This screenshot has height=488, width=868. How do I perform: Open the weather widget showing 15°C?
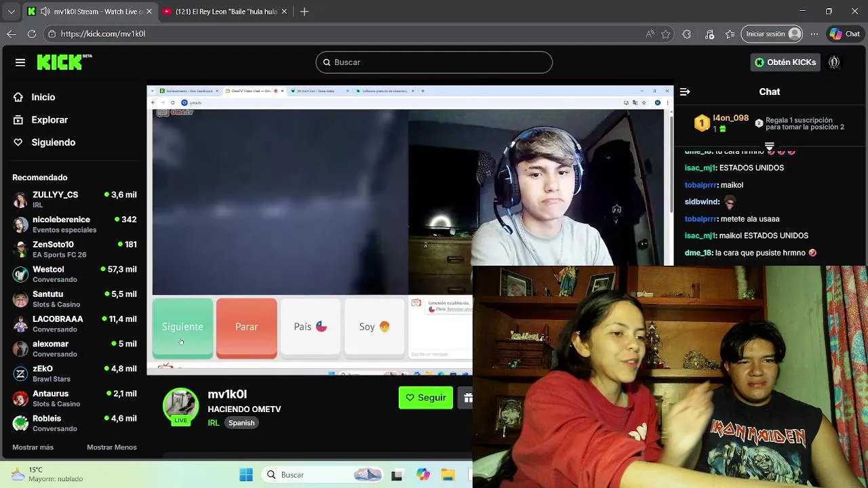pyautogui.click(x=46, y=474)
